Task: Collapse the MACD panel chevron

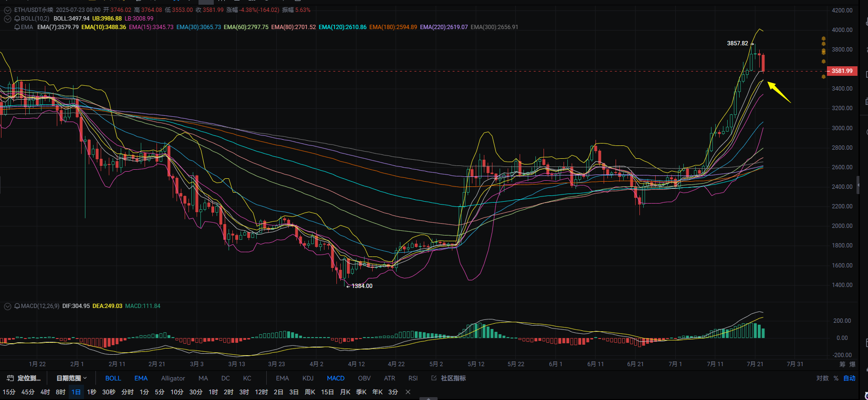Action: (8, 306)
